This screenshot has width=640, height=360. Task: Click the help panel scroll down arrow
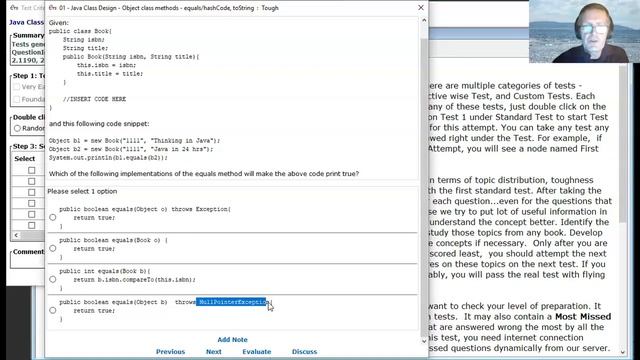pyautogui.click(x=622, y=352)
